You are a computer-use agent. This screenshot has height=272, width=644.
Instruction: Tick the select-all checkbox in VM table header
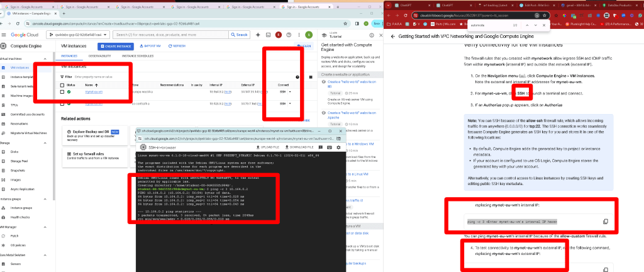pyautogui.click(x=62, y=85)
